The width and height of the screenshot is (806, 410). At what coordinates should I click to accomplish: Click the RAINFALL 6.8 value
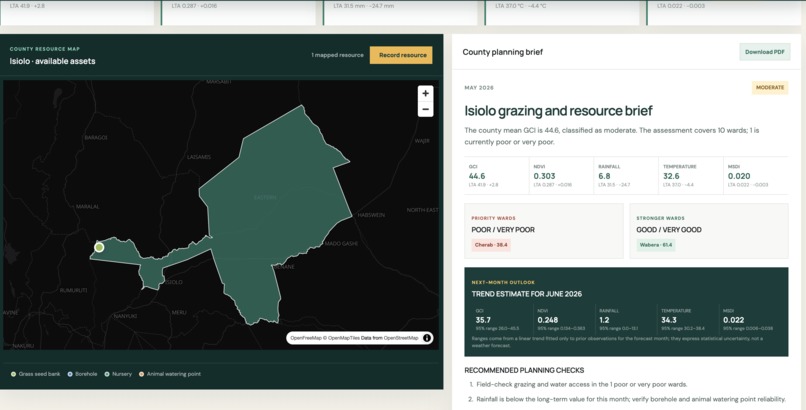[604, 176]
